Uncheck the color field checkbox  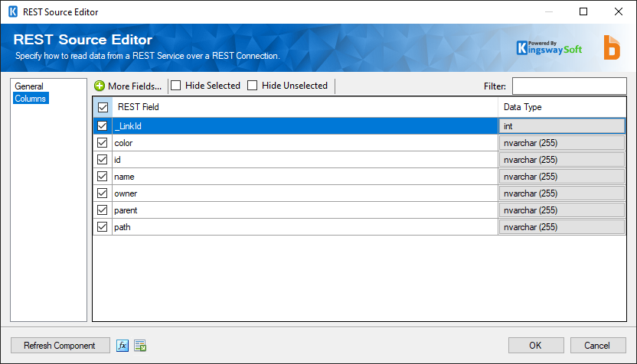tap(103, 143)
